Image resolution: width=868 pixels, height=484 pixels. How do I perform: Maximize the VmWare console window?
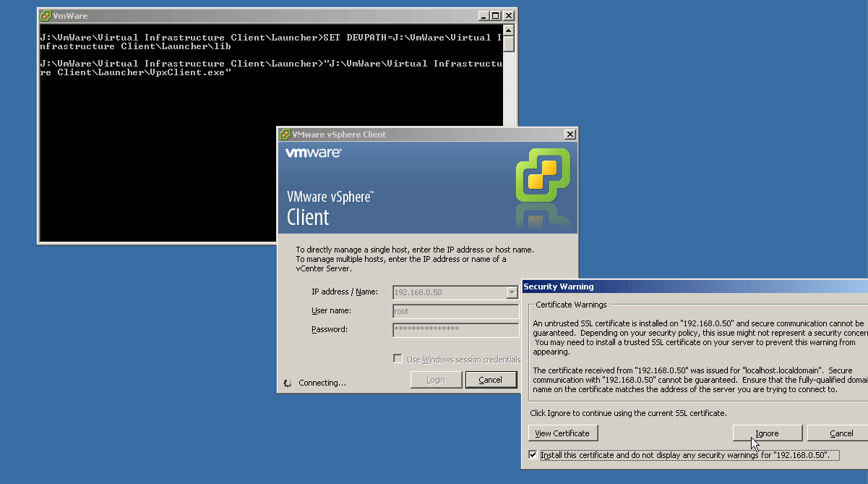point(495,15)
